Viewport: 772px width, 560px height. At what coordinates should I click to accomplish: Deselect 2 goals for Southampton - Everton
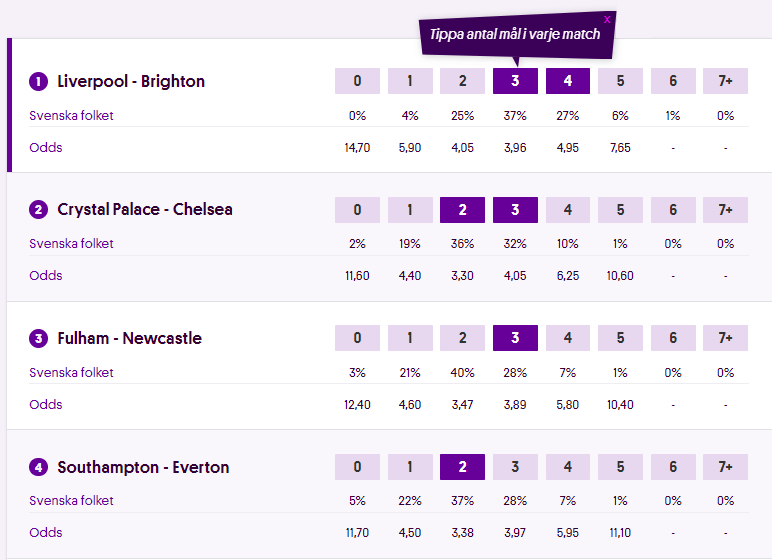pyautogui.click(x=462, y=467)
